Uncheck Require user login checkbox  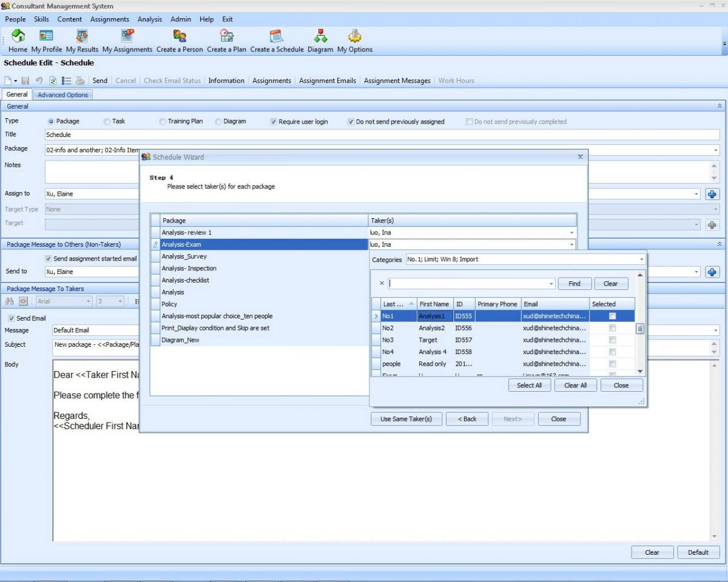274,122
